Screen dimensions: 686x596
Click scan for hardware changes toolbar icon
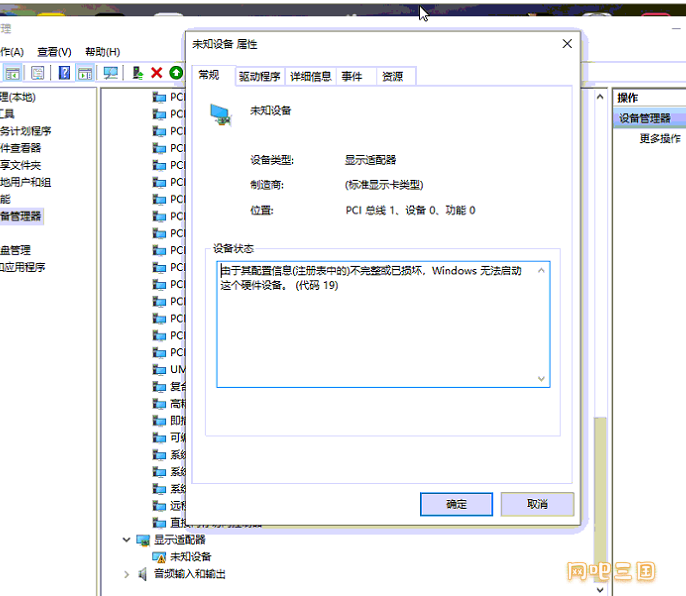coord(110,73)
